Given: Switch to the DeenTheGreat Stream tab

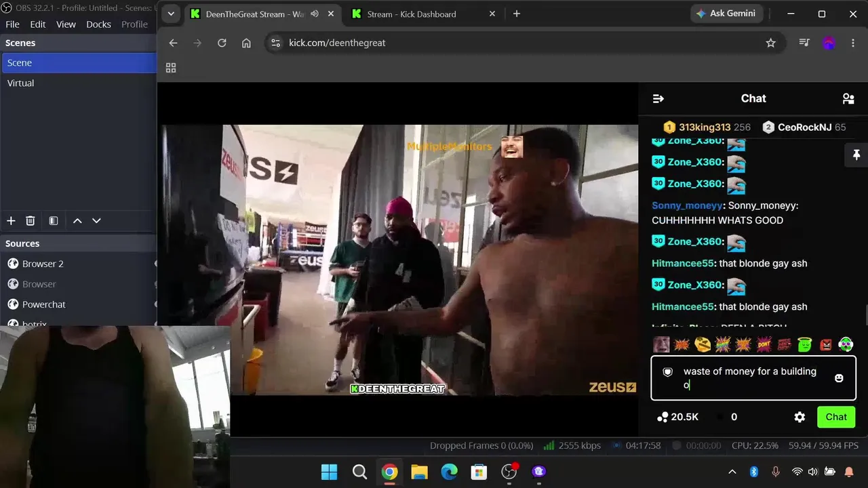Looking at the screenshot, I should [255, 14].
